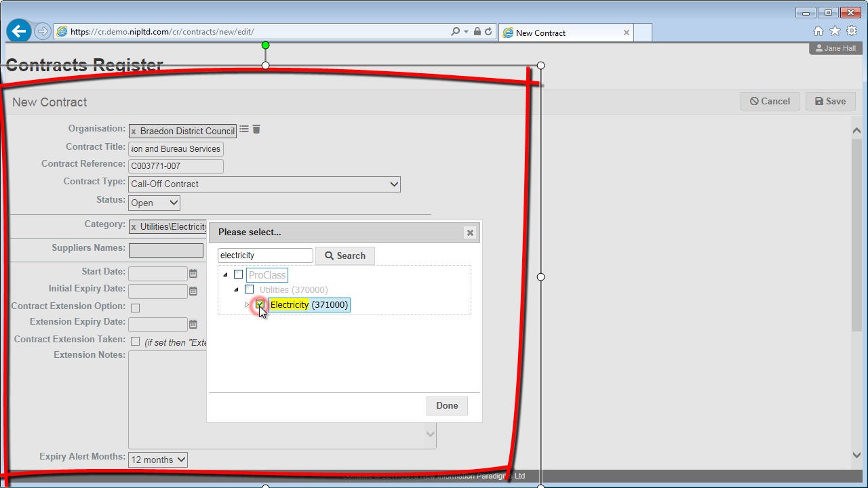
Task: Enable the Contract Extension Option checkbox
Action: pyautogui.click(x=135, y=308)
